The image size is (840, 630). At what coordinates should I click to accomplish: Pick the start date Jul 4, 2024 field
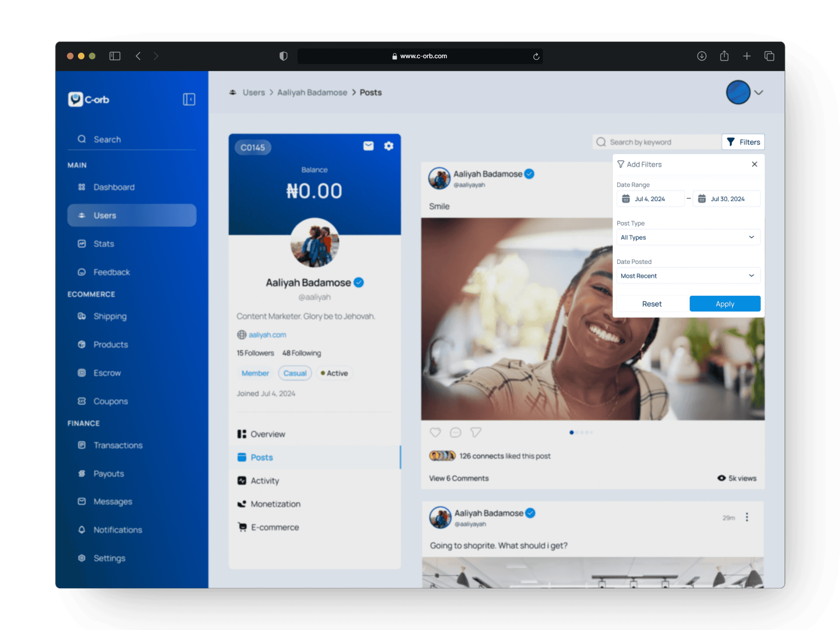pos(650,199)
